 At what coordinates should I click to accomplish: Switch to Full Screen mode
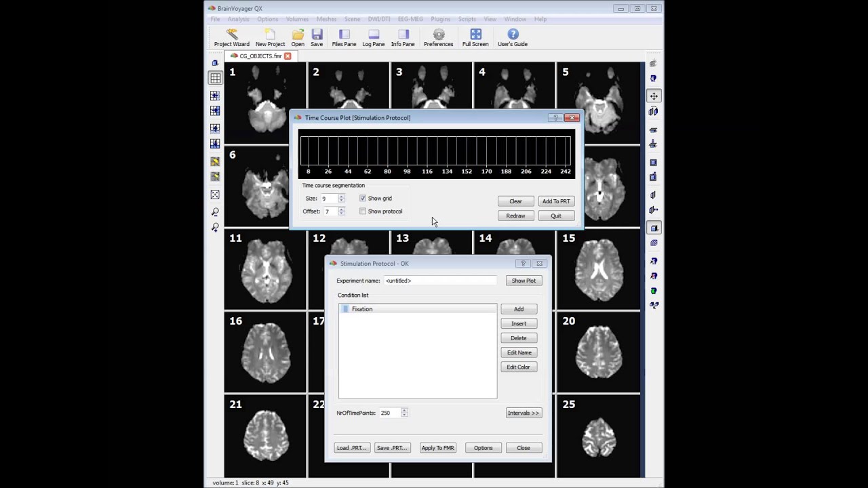click(x=475, y=38)
